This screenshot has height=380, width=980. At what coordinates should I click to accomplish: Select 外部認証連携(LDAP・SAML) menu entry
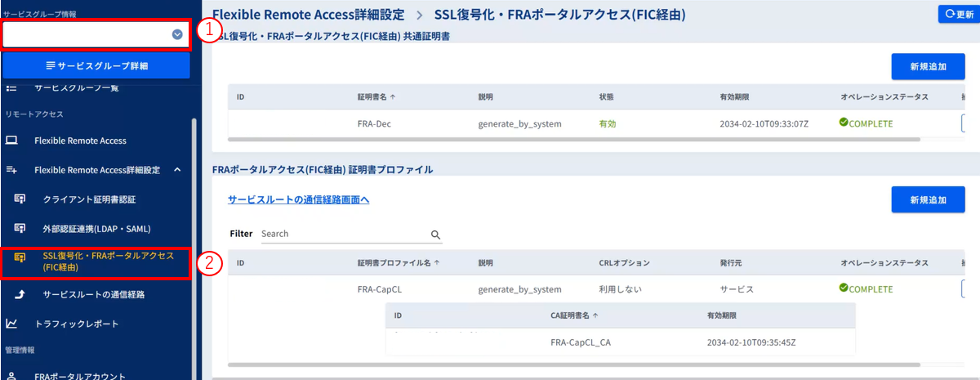pos(96,228)
